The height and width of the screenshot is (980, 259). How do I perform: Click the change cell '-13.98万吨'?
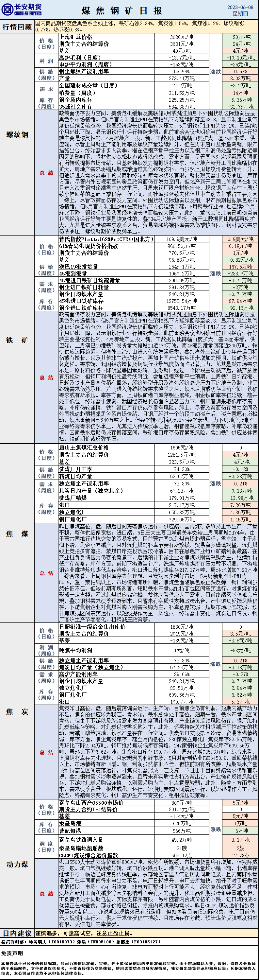tap(241, 498)
